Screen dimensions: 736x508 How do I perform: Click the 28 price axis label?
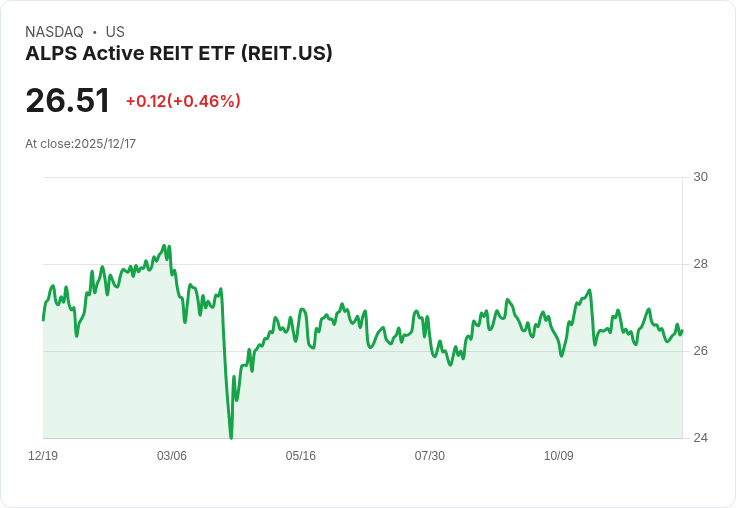700,264
